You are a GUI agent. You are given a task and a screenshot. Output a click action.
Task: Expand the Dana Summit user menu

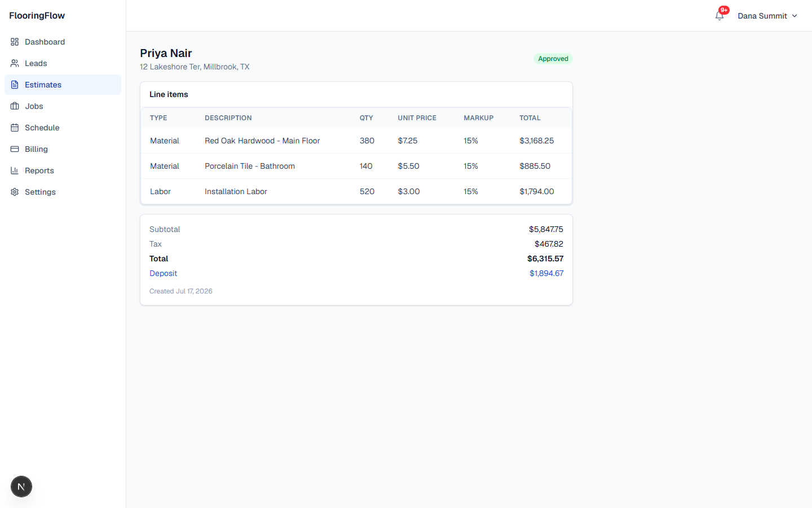(x=767, y=16)
